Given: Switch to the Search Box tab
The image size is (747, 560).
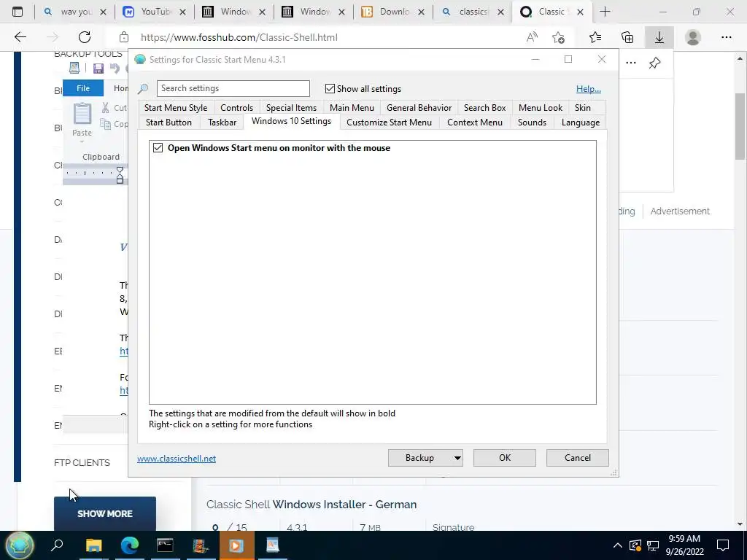Looking at the screenshot, I should [485, 108].
